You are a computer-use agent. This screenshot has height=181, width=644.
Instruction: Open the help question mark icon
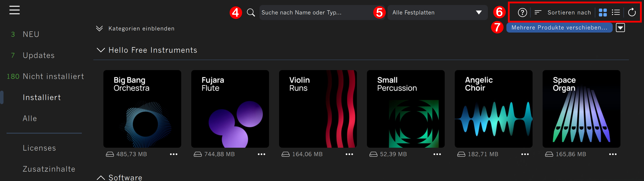(522, 13)
